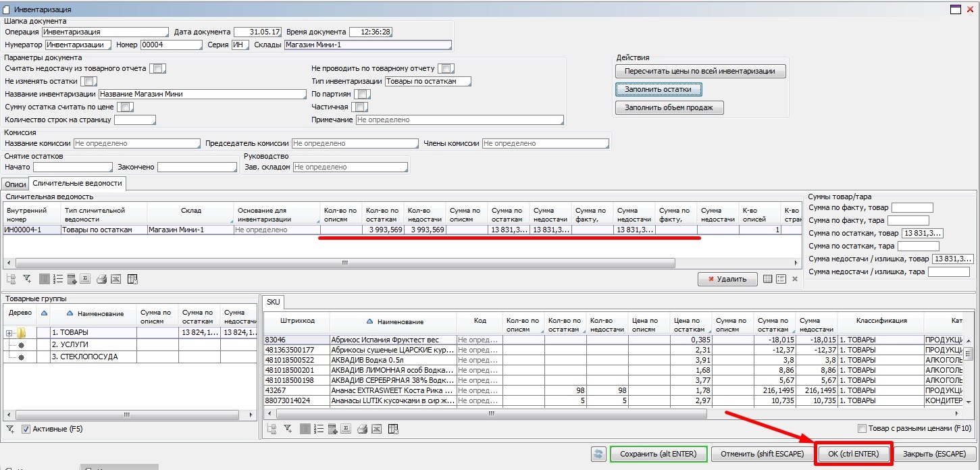Click numbered list icon in the SKU toolbar
Image resolution: width=980 pixels, height=470 pixels.
pyautogui.click(x=318, y=429)
